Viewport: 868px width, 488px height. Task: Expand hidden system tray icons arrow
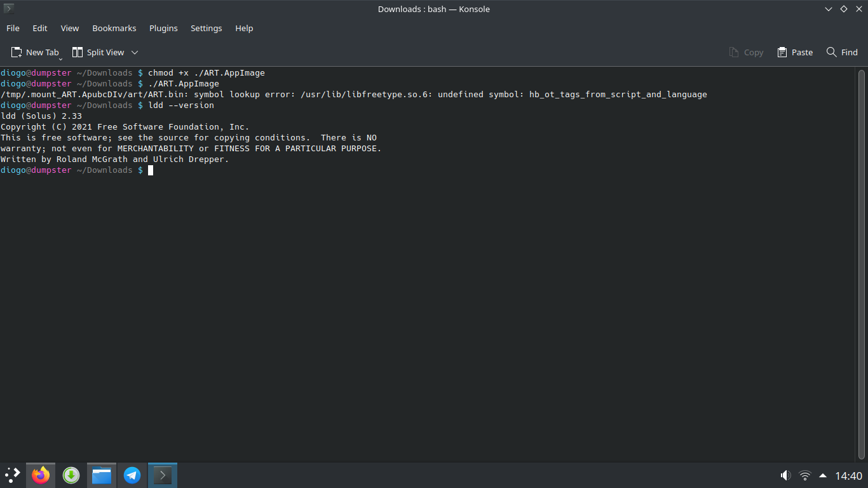(823, 475)
